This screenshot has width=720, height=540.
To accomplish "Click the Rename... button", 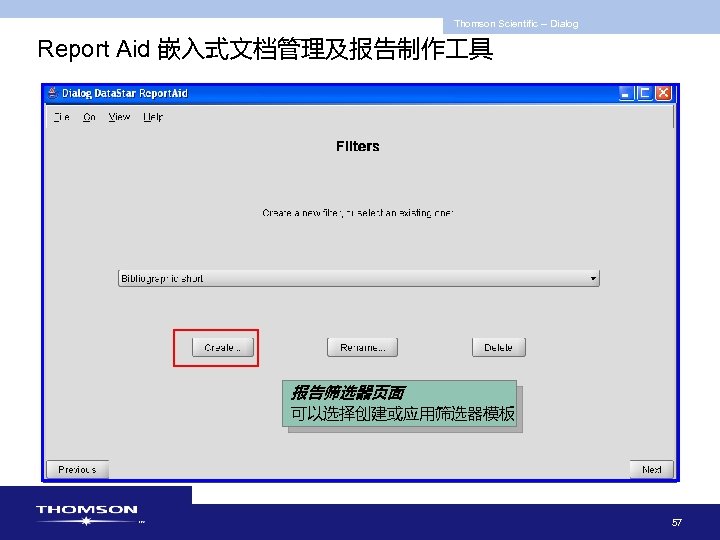I will pos(362,348).
